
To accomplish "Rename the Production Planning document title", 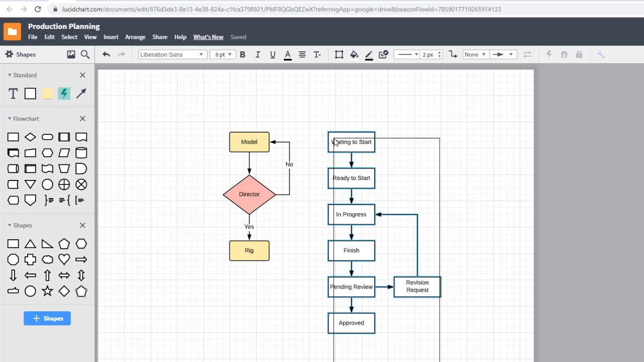I will click(64, 26).
